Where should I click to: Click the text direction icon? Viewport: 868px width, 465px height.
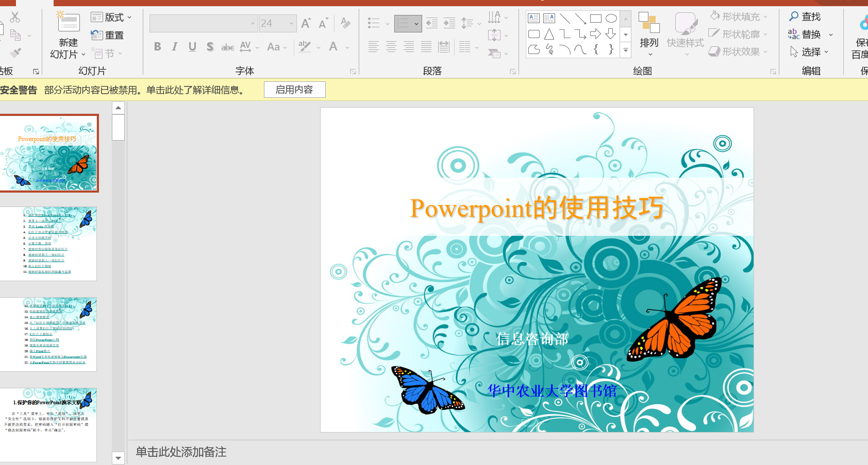pyautogui.click(x=494, y=18)
